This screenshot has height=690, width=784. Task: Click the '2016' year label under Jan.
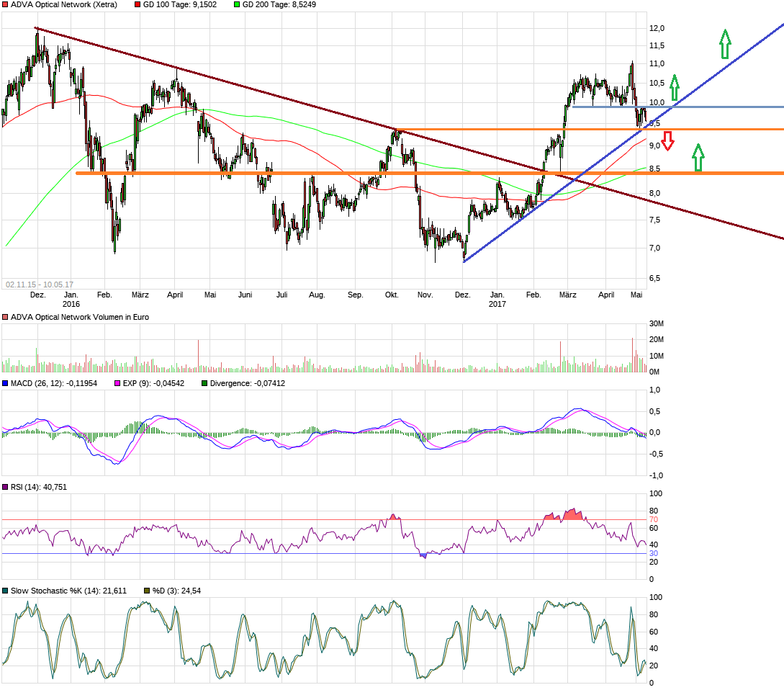click(71, 304)
